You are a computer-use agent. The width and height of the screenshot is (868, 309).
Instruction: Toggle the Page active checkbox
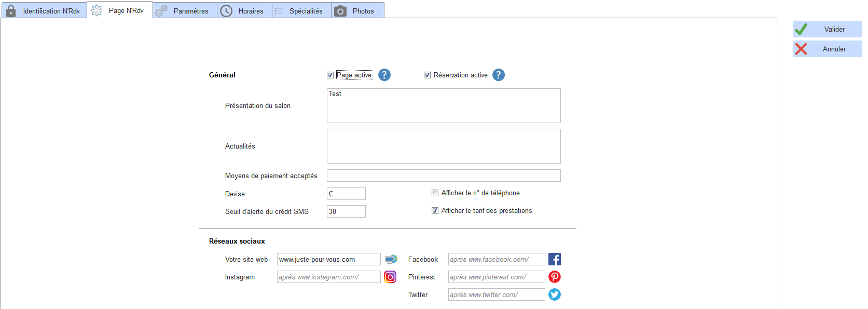pyautogui.click(x=330, y=75)
